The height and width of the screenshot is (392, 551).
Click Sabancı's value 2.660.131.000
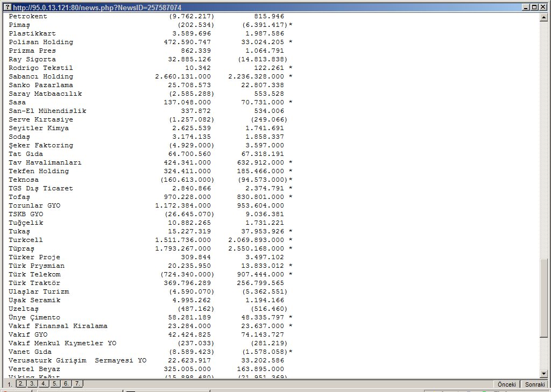[183, 76]
